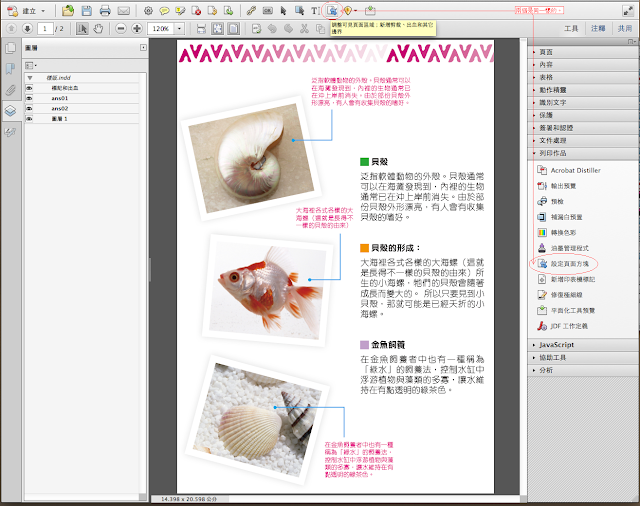
Task: Toggle visibility eye of 標記和出血 layer
Action: tap(29, 88)
